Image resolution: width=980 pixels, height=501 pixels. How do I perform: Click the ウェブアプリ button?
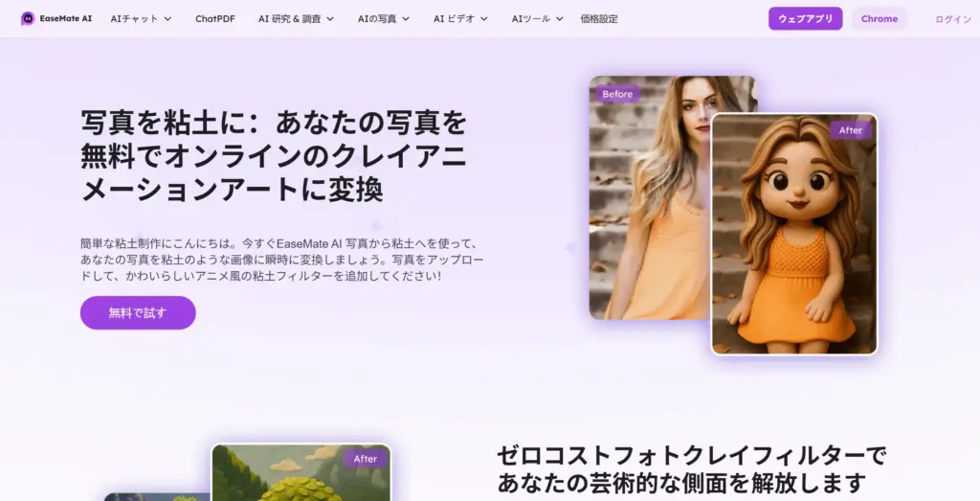point(805,19)
